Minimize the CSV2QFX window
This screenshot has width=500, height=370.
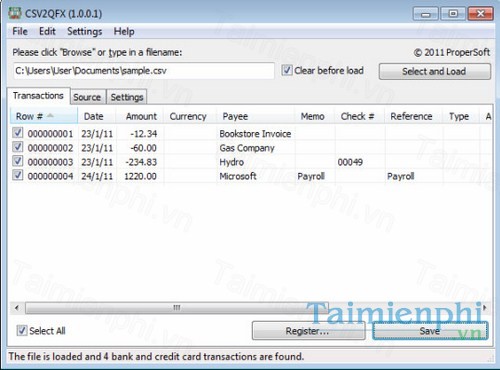point(426,14)
